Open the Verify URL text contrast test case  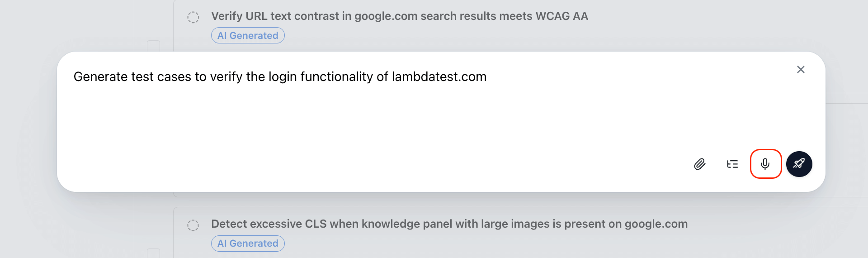tap(400, 16)
